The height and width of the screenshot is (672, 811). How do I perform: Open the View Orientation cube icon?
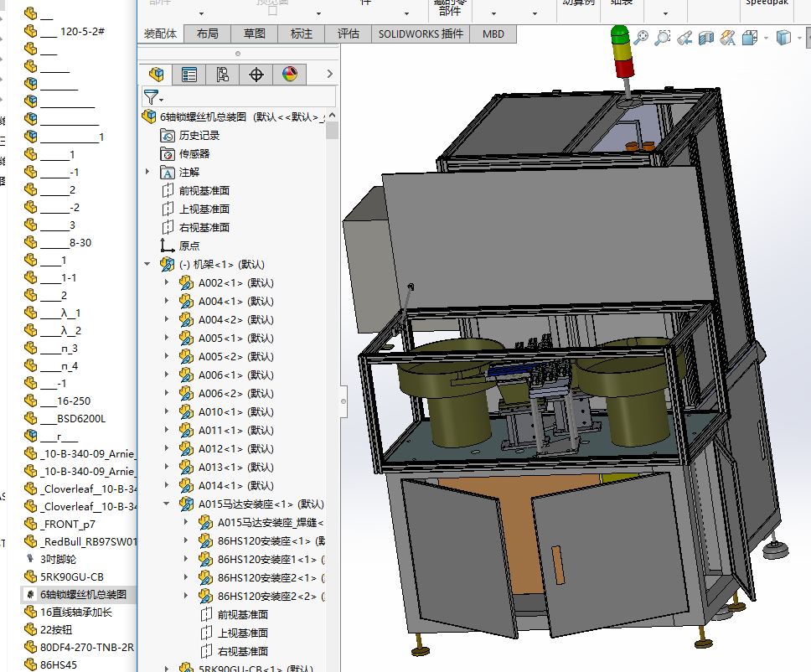click(750, 38)
